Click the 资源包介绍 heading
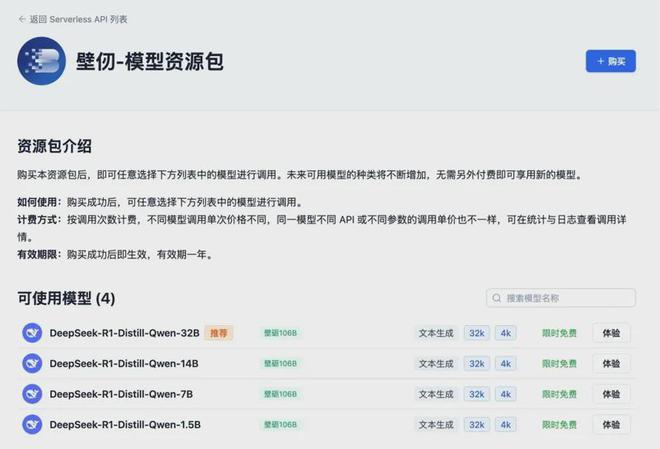This screenshot has width=660, height=449. (x=54, y=146)
